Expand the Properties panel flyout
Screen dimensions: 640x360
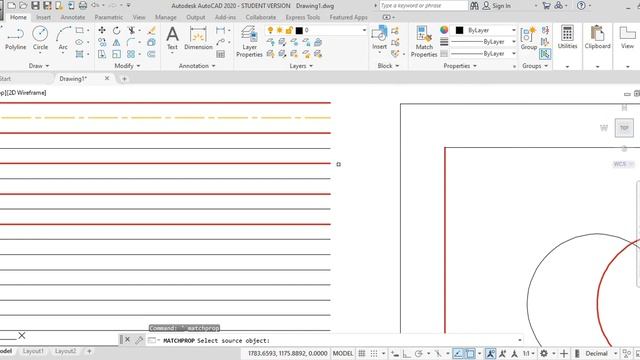click(x=460, y=66)
